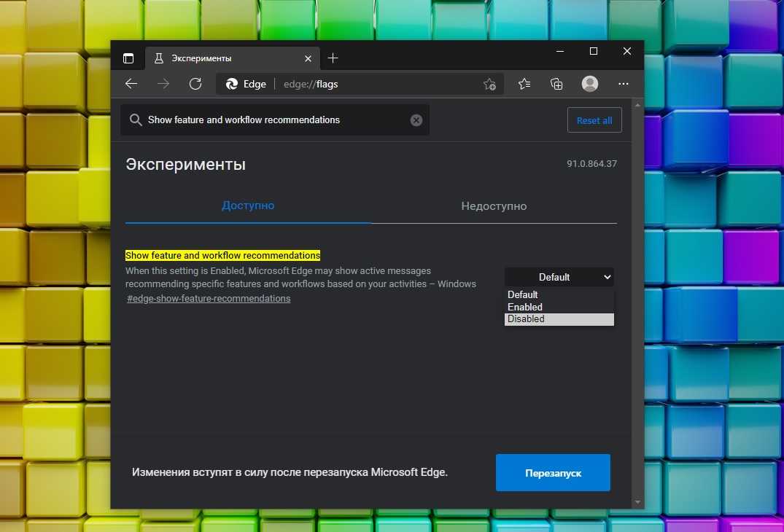The width and height of the screenshot is (784, 532).
Task: Restart Edge with Перезапуск button
Action: 553,472
